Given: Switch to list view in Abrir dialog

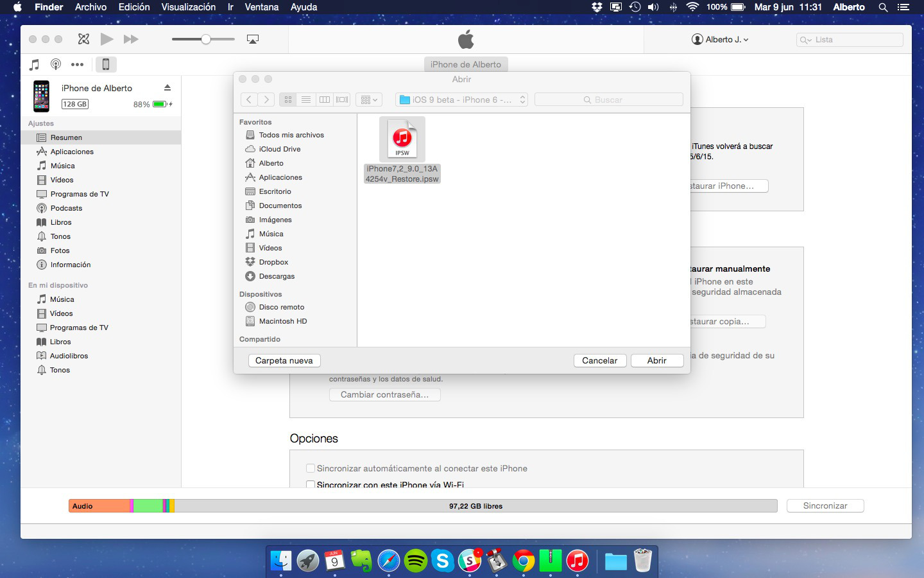Looking at the screenshot, I should pos(306,100).
